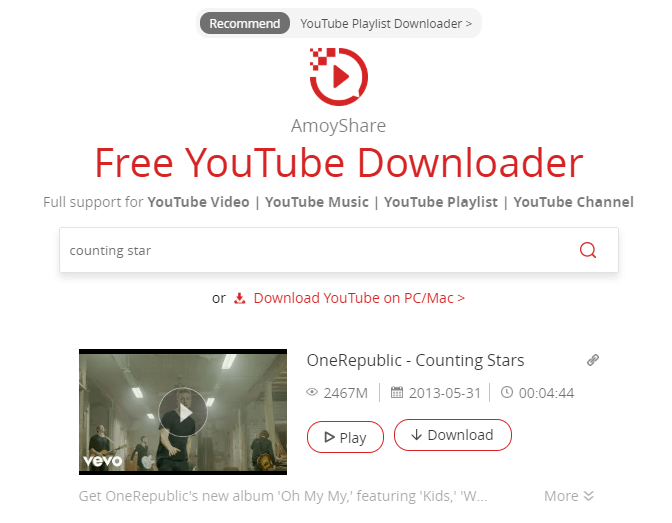Click the clock icon next to 00:04:44

point(507,392)
